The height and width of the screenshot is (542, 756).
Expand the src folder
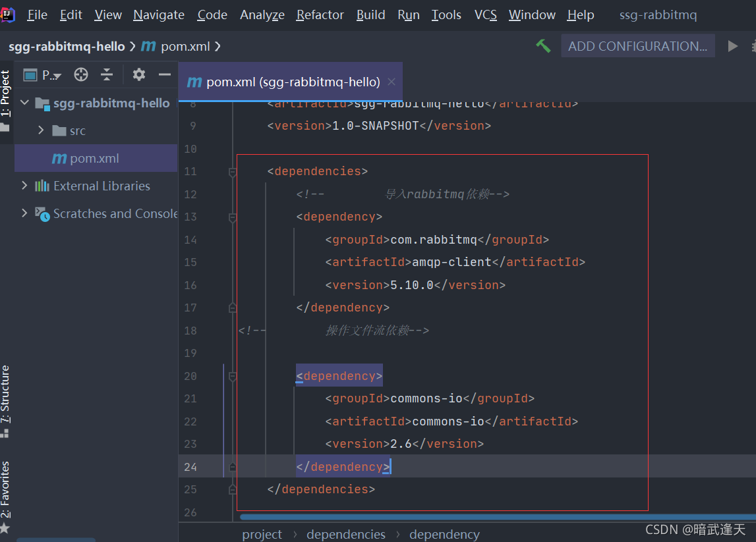point(41,130)
